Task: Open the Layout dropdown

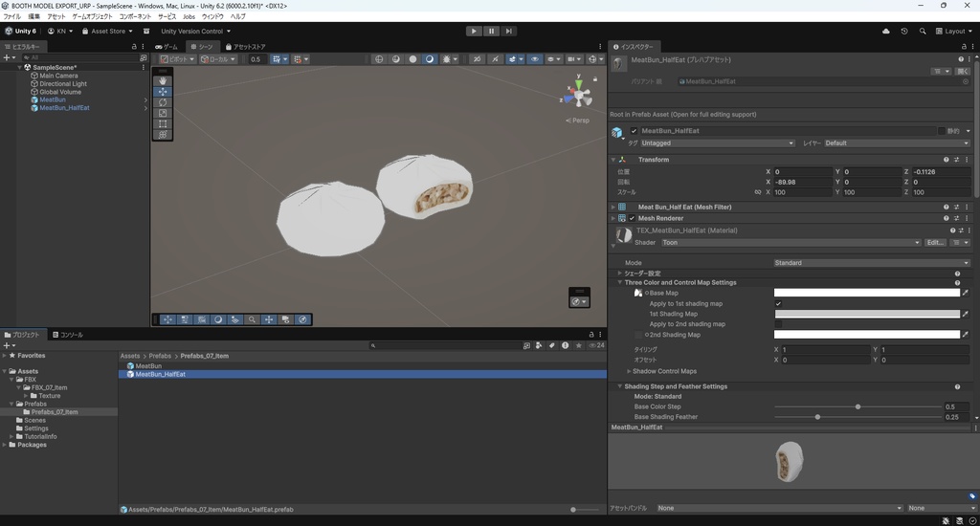Action: point(954,31)
